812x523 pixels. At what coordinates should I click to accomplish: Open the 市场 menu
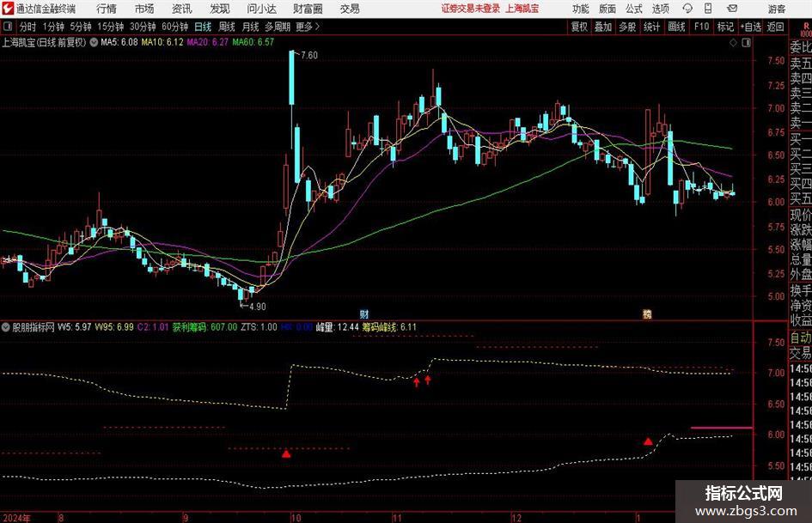(144, 9)
